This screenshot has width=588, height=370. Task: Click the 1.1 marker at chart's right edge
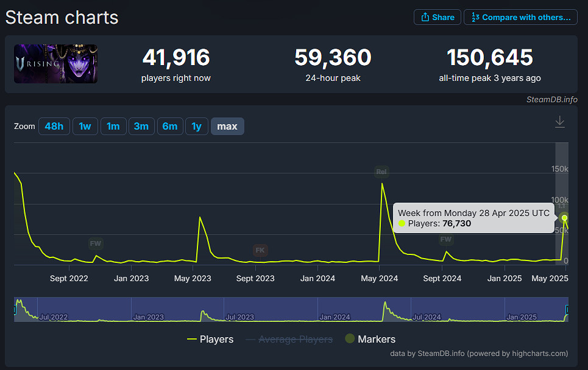pos(562,206)
